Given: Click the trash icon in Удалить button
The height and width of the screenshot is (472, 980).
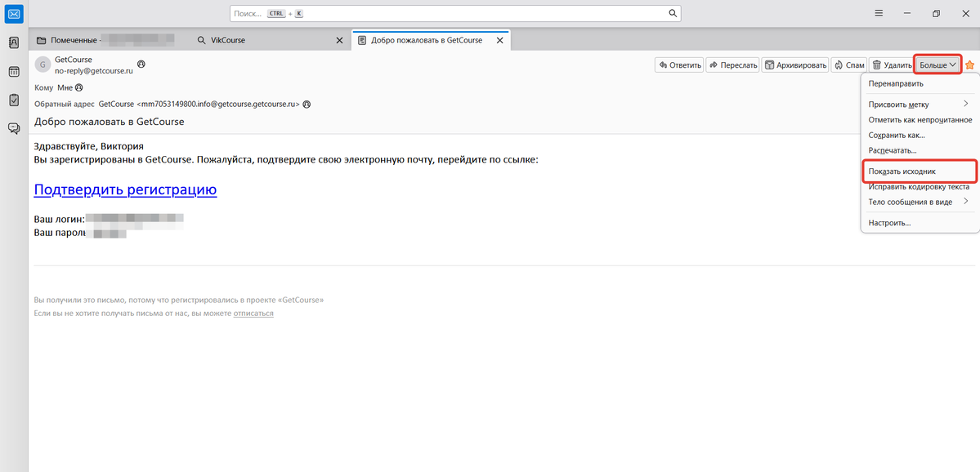Looking at the screenshot, I should [x=877, y=65].
